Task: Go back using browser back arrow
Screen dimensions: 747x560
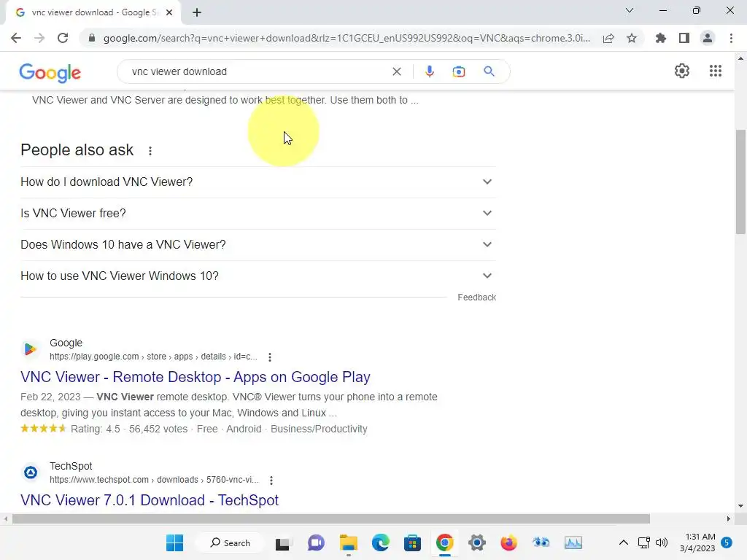Action: (x=16, y=38)
